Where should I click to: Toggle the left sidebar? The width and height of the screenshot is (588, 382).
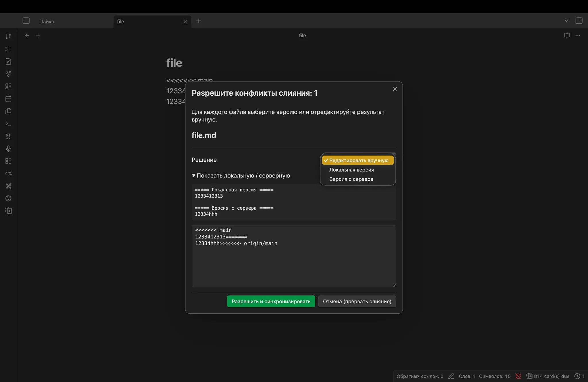(26, 21)
